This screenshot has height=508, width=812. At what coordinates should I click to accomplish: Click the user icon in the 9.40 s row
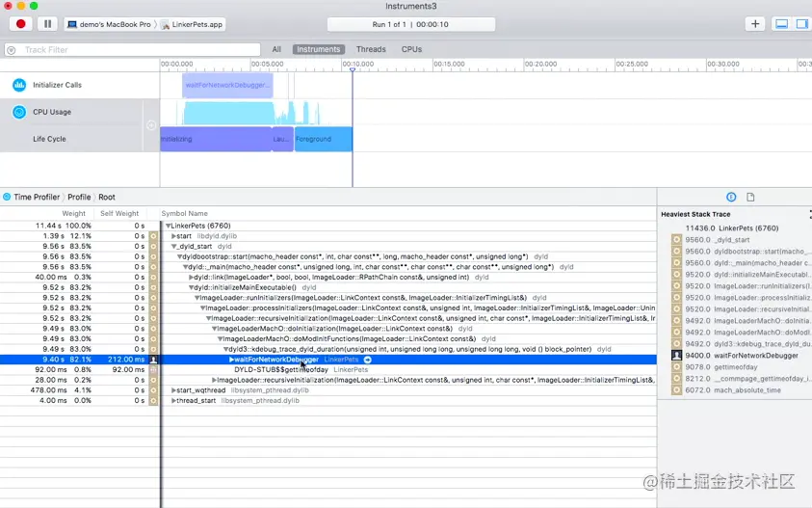153,360
